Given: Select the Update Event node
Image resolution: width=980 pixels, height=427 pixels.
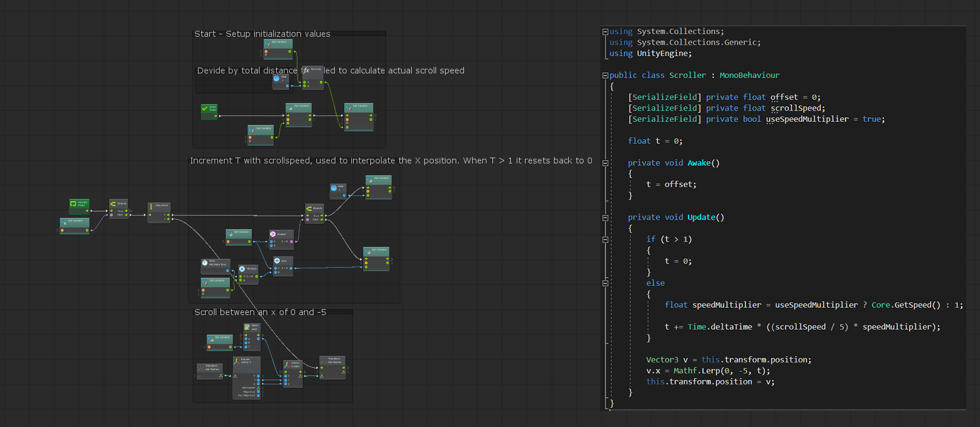Looking at the screenshot, I should coord(79,207).
